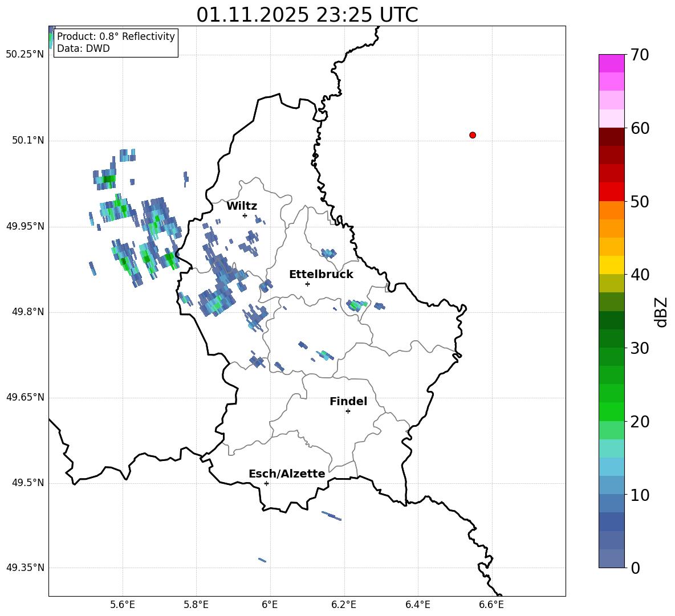Click the 49.5°N latitude label
This screenshot has width=675, height=616.
pyautogui.click(x=28, y=483)
